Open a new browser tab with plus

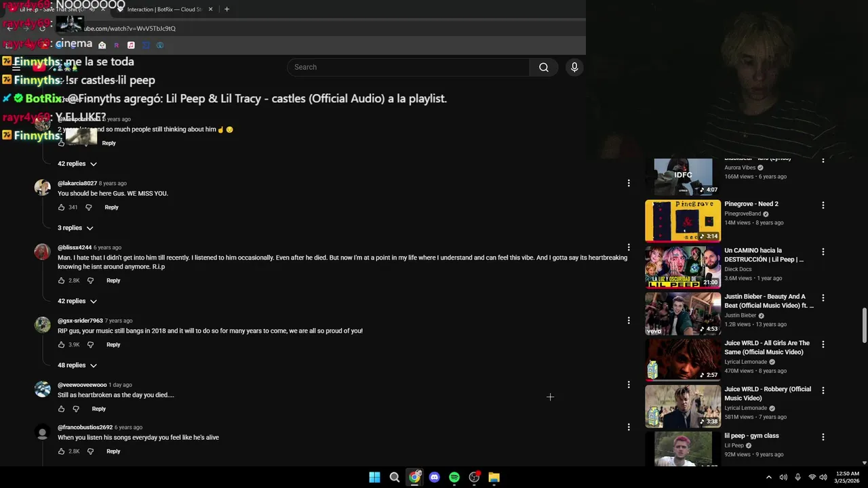click(x=226, y=9)
